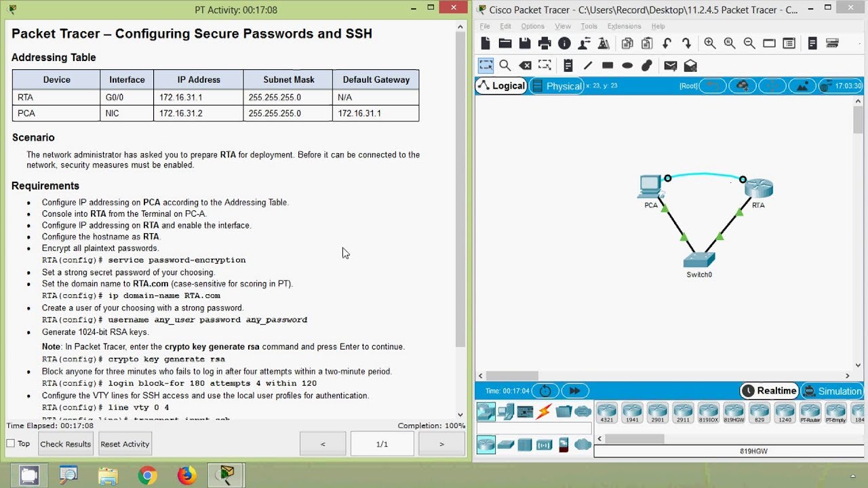
Task: Select the 2911 router model
Action: (683, 413)
